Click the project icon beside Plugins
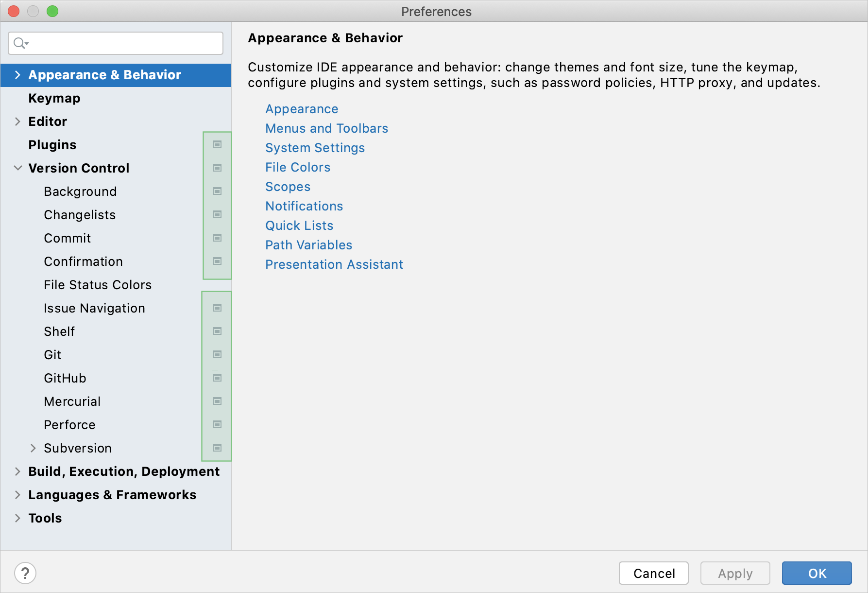The width and height of the screenshot is (868, 593). [217, 144]
